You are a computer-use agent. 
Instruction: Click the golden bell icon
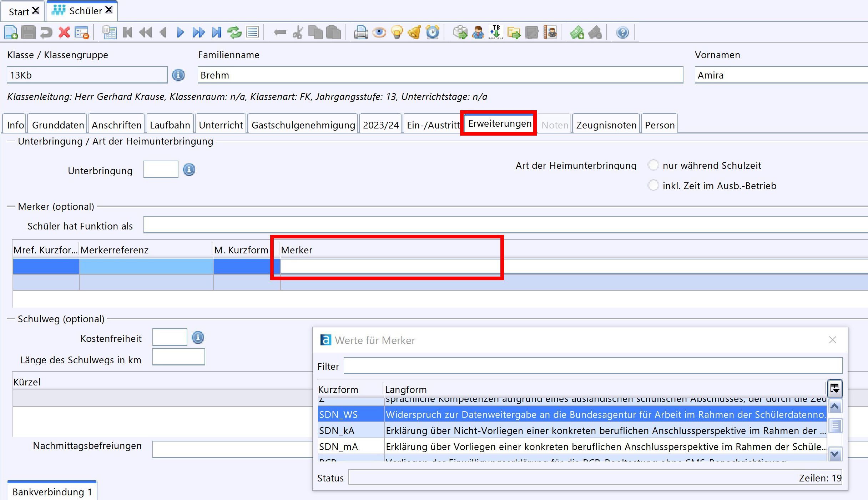click(415, 32)
